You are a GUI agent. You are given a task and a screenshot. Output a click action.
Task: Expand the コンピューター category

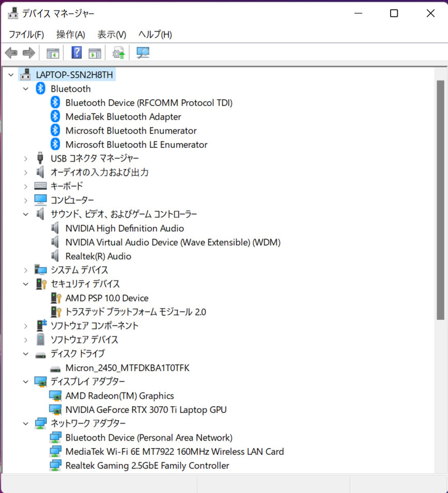26,200
